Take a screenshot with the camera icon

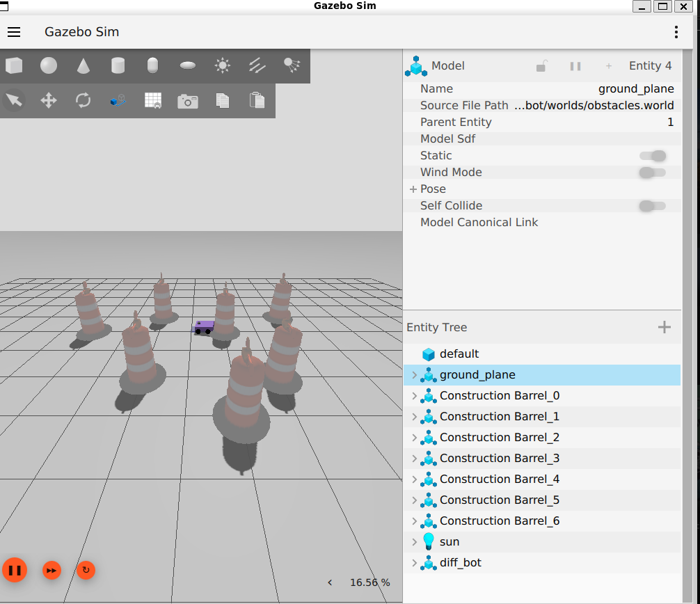tap(187, 102)
